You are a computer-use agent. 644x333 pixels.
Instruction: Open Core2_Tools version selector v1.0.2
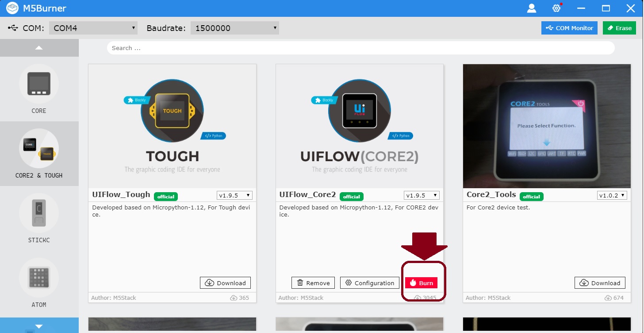pos(612,195)
